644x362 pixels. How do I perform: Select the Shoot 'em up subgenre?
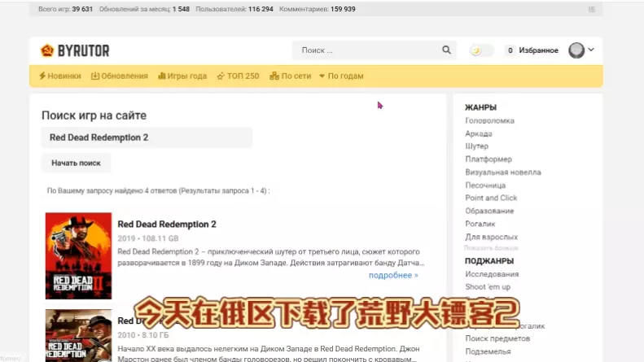[x=488, y=287]
